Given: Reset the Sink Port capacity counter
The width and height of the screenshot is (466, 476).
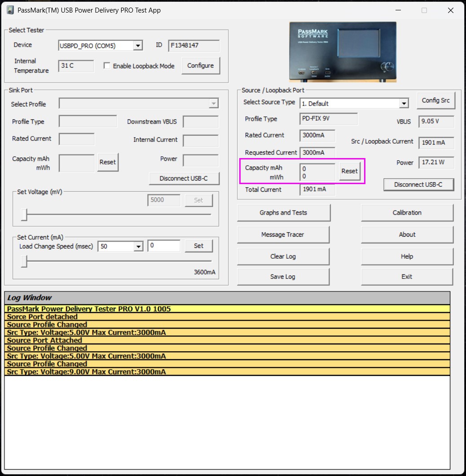Looking at the screenshot, I should pos(108,162).
